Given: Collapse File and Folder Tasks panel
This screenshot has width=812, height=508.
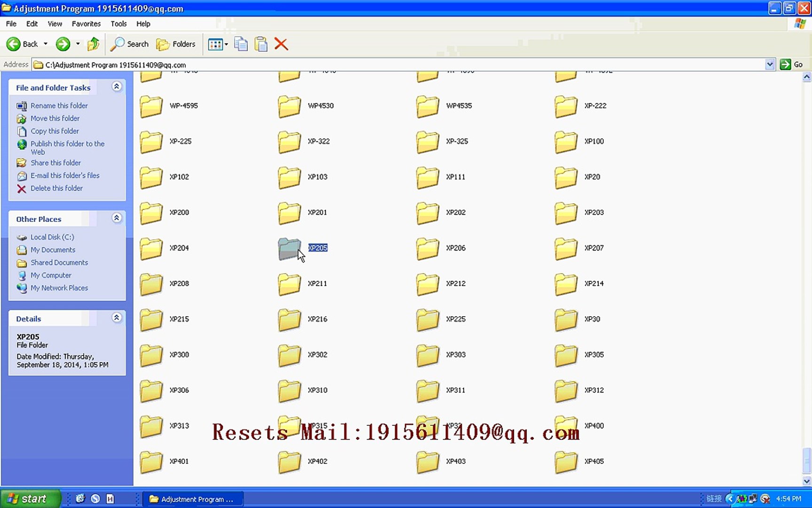Looking at the screenshot, I should tap(117, 87).
